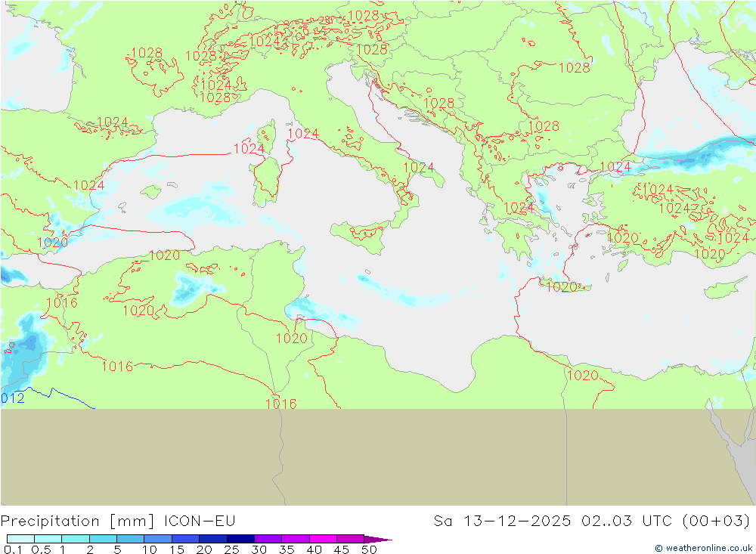The image size is (756, 554).
Task: Click the legend value '30'
Action: click(x=259, y=549)
